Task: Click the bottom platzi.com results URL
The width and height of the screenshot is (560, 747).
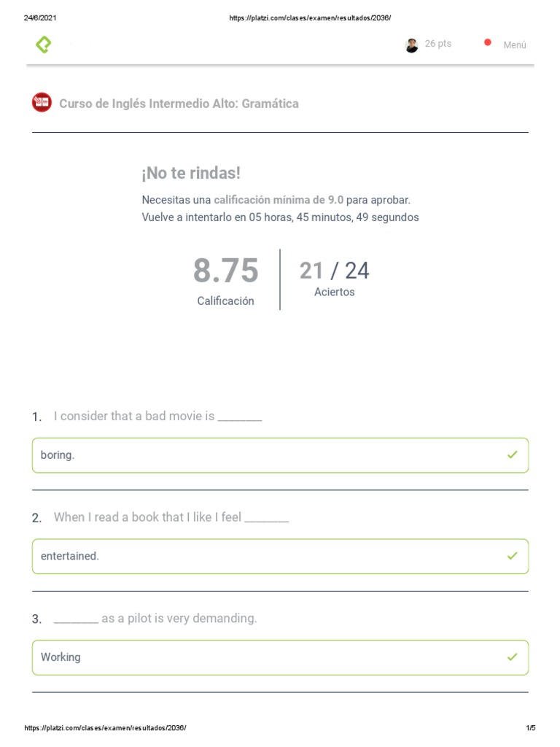Action: 105,727
